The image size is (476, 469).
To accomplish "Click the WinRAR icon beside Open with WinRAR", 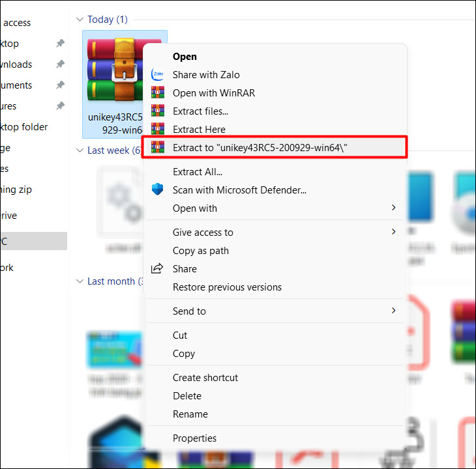I will 157,93.
